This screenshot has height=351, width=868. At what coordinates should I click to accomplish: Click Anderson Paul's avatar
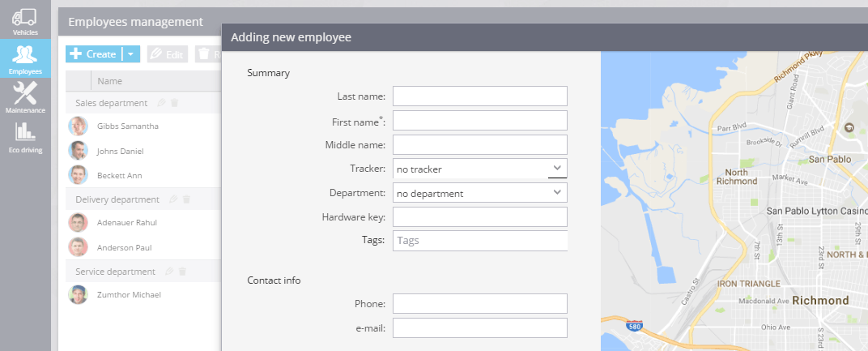click(78, 246)
